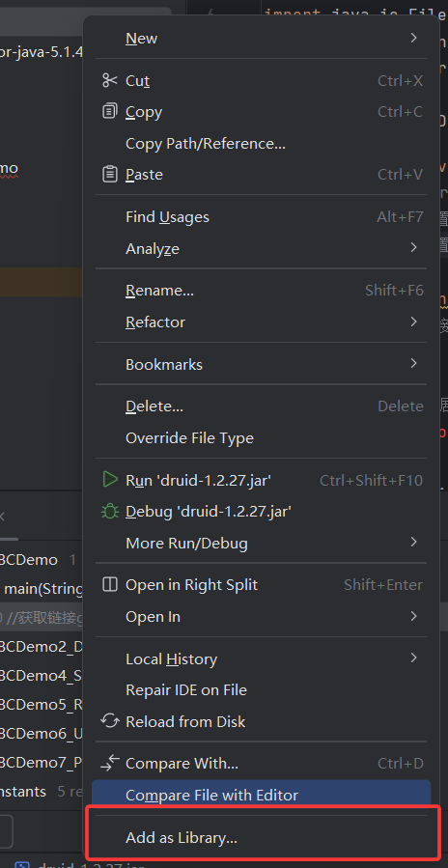Select the BCDemo7_P row in tool window

[x=42, y=764]
